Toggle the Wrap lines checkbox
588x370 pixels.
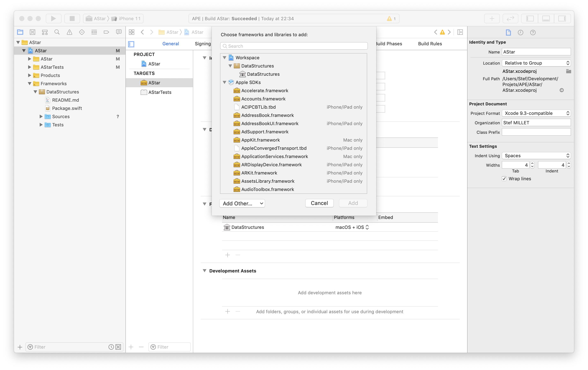[x=504, y=179]
